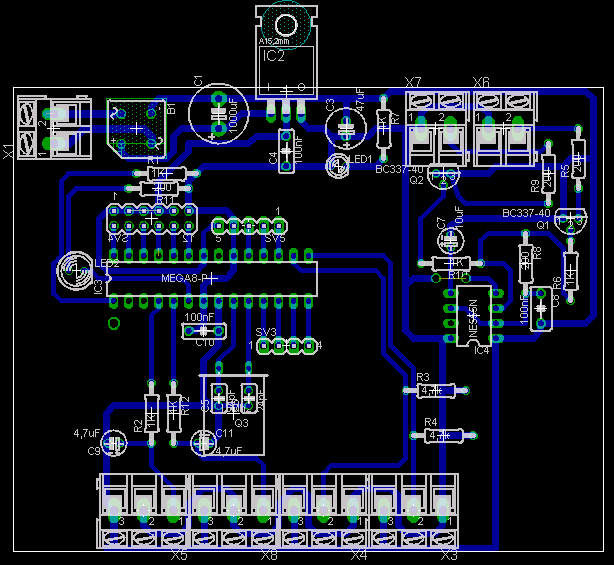
Task: Select the X7 screw terminal
Action: pyautogui.click(x=437, y=128)
